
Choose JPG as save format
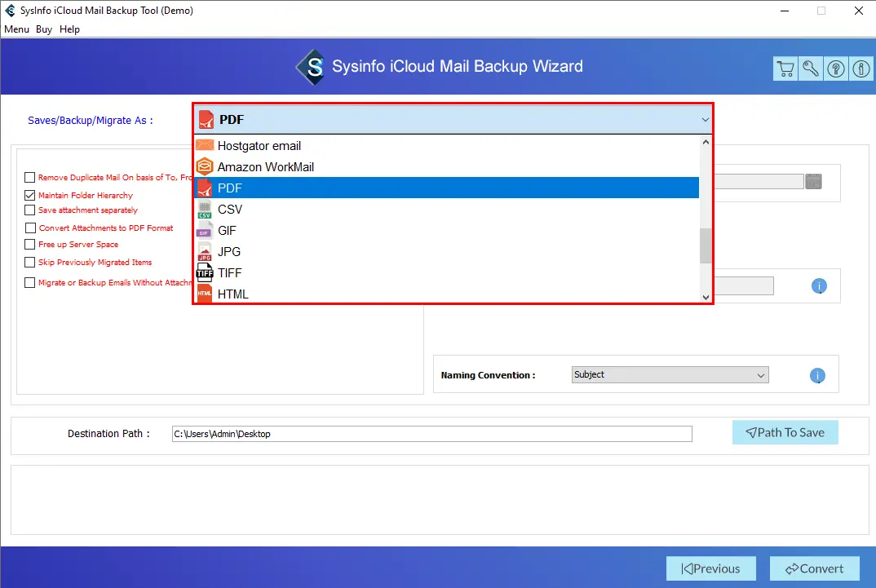point(446,251)
